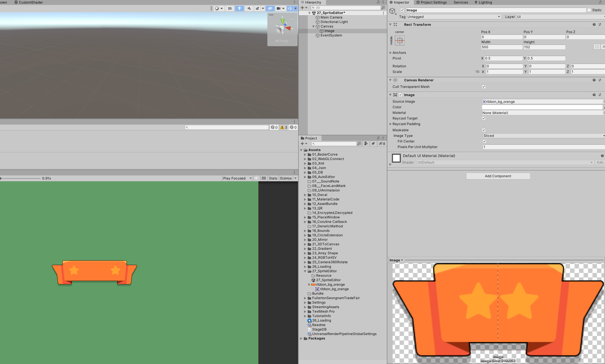605x364 pixels.
Task: Click the Scene gizmos globe icon
Action: coord(290,8)
